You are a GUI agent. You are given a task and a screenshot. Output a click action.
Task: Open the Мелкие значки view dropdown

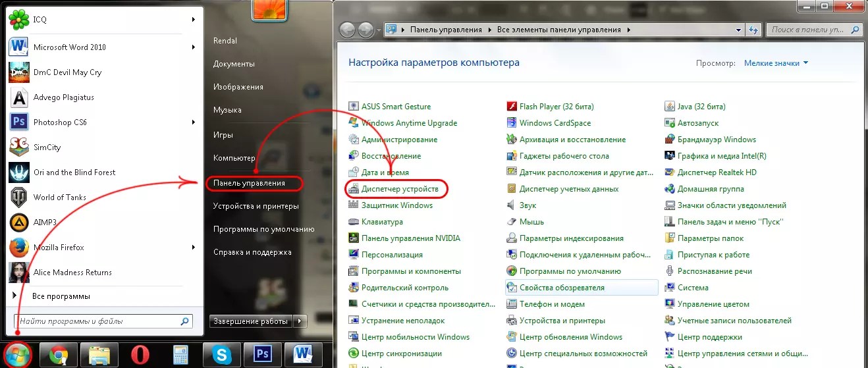click(x=776, y=63)
